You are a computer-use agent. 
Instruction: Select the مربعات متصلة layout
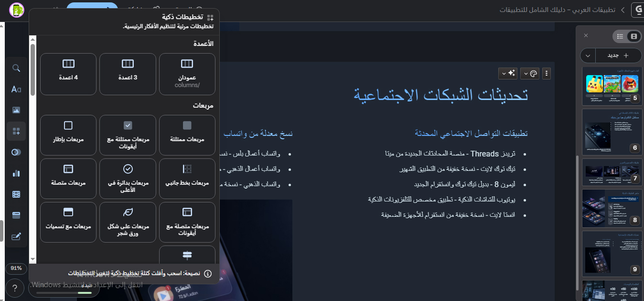click(68, 178)
